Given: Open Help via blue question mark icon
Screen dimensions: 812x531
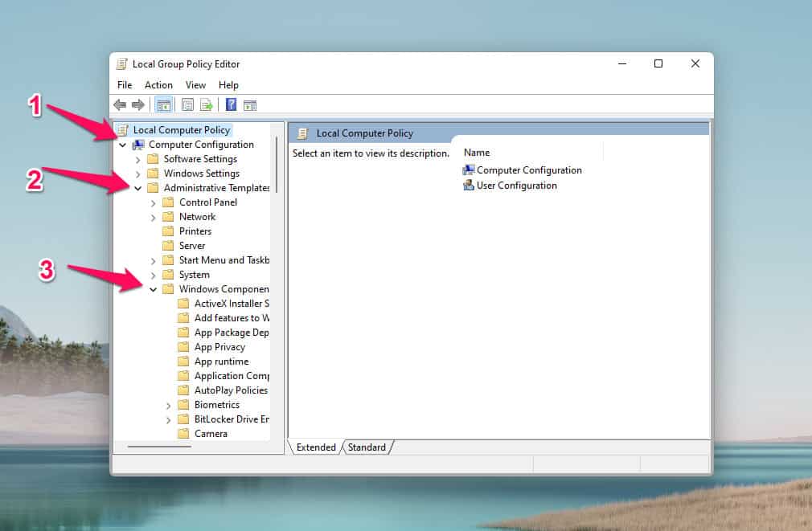Looking at the screenshot, I should tap(231, 105).
